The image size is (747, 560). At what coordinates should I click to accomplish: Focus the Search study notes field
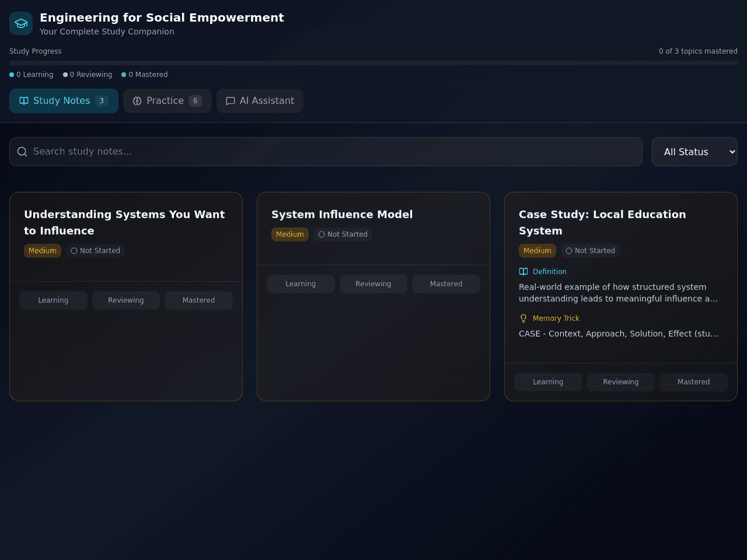pos(326,152)
